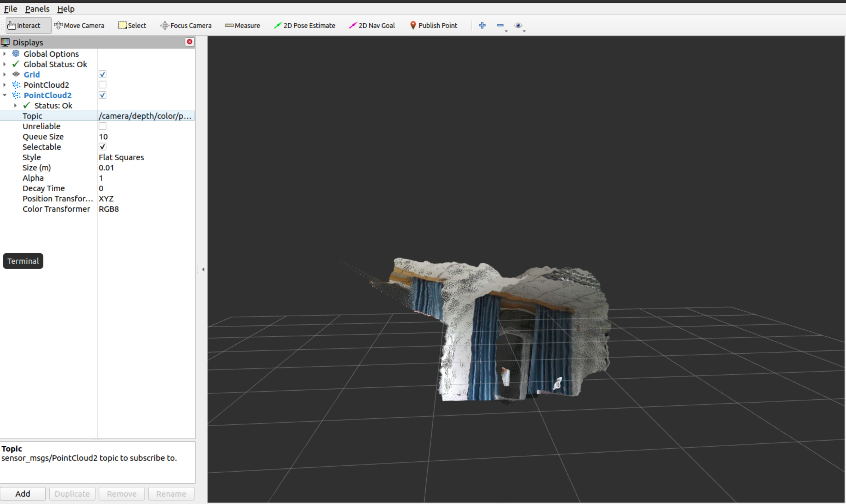Viewport: 846px width, 504px height.
Task: Click the Publish Point tool
Action: (434, 26)
